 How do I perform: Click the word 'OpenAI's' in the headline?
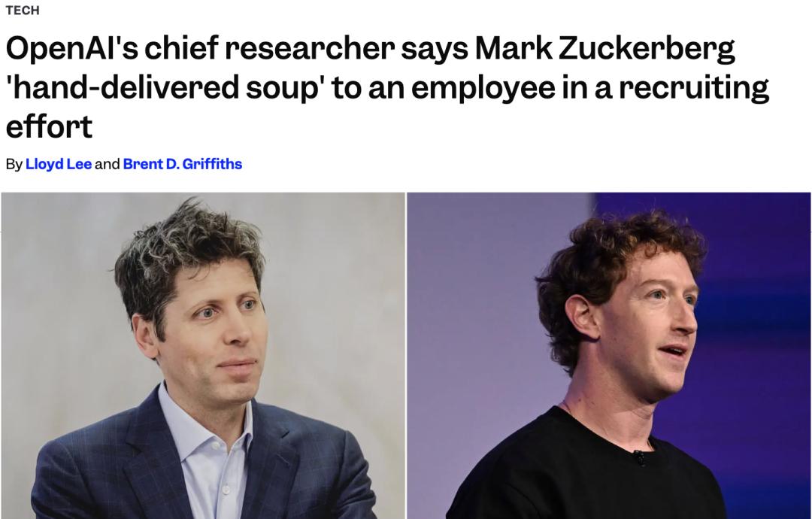pos(72,49)
